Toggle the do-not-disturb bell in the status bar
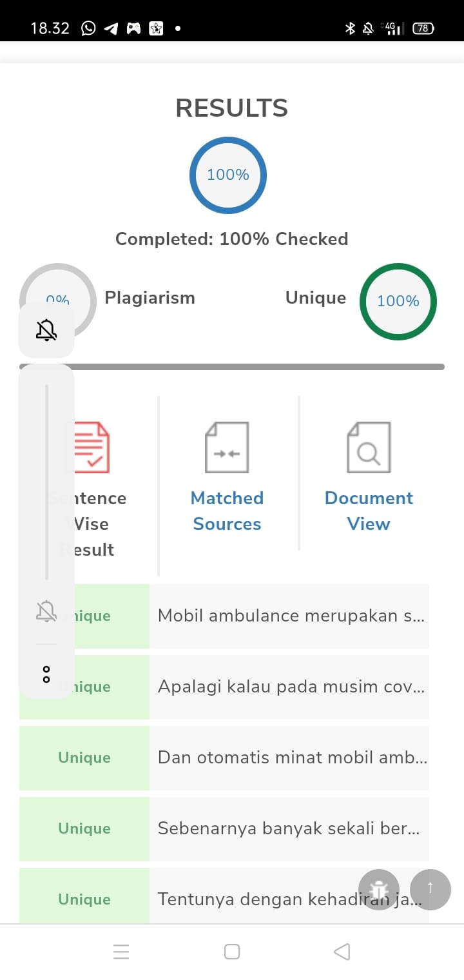Viewport: 464px width, 980px height. pyautogui.click(x=367, y=27)
